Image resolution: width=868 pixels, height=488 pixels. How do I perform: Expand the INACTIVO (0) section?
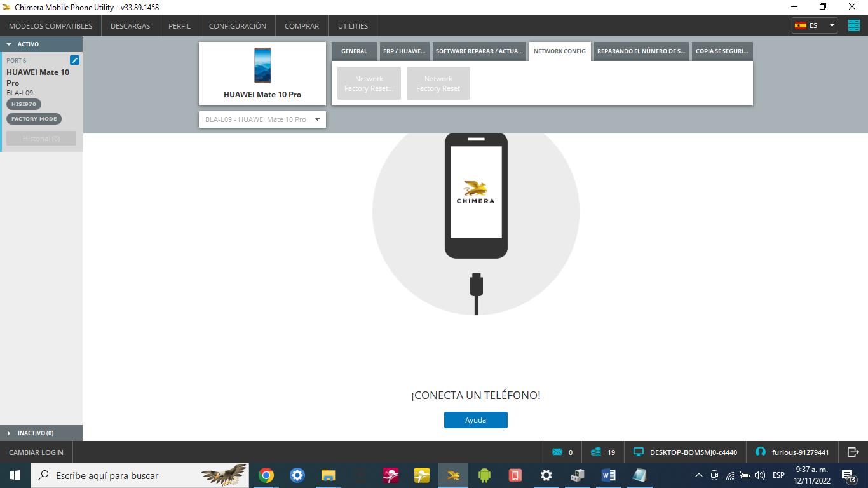click(10, 433)
